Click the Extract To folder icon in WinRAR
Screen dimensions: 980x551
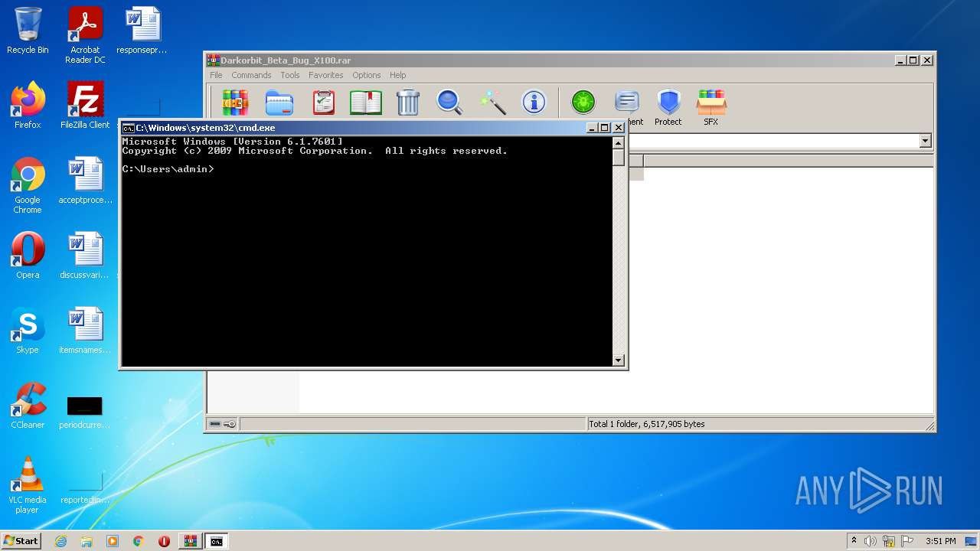point(279,102)
